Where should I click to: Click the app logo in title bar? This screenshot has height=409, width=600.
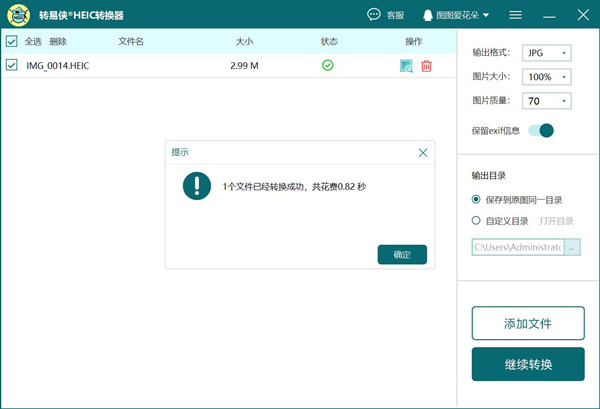pos(19,15)
